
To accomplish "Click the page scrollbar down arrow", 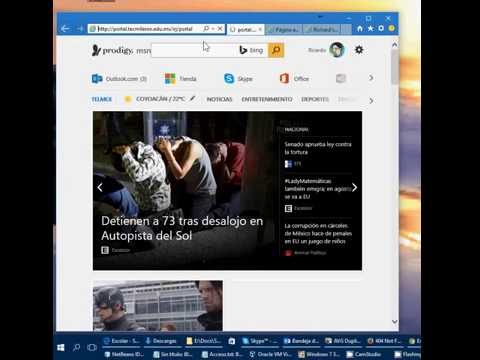I will coord(395,322).
